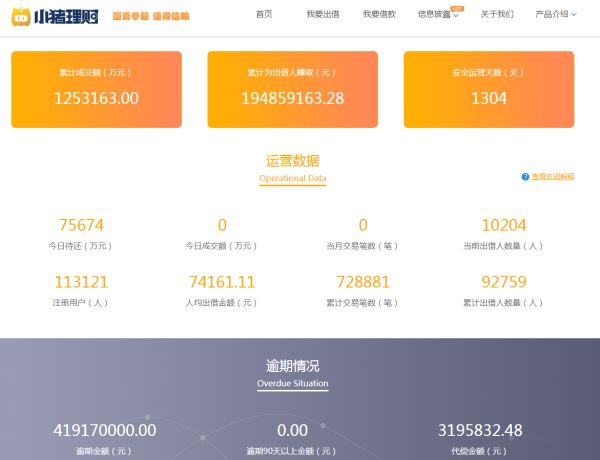This screenshot has width=600, height=460.
Task: Go to 我要出借 page
Action: pos(323,15)
